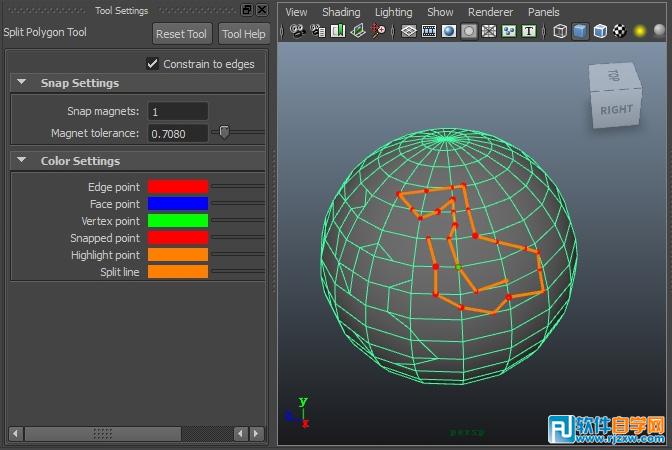The height and width of the screenshot is (450, 672).
Task: Click the camera attributes icon
Action: tap(318, 31)
